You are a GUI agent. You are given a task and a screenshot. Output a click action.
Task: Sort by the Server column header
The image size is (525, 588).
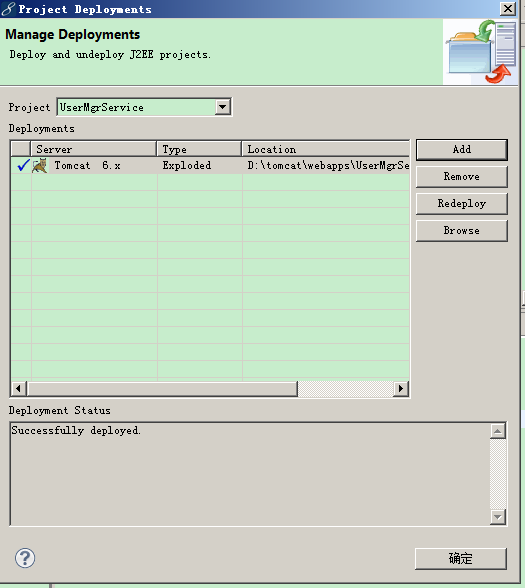(94, 149)
